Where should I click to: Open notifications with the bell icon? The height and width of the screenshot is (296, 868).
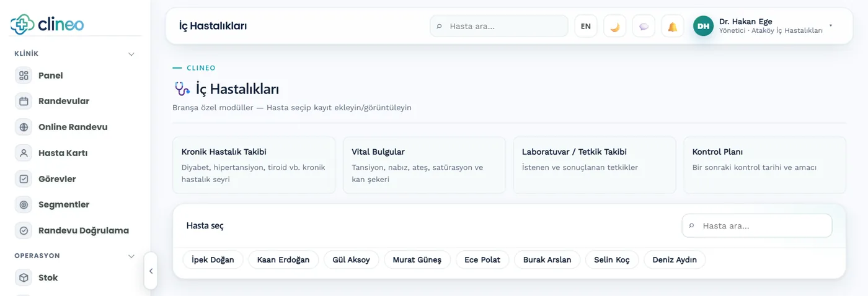(x=673, y=26)
